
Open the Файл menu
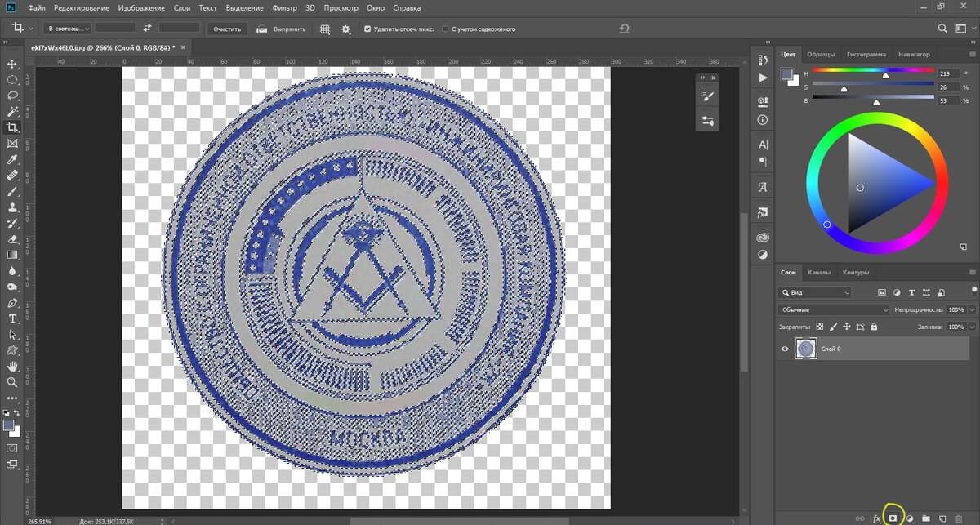point(36,7)
